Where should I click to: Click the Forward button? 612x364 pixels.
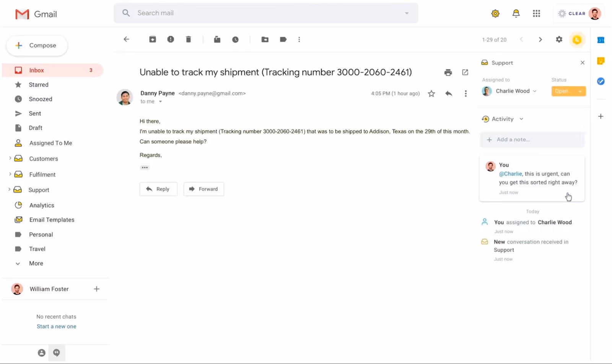click(204, 189)
